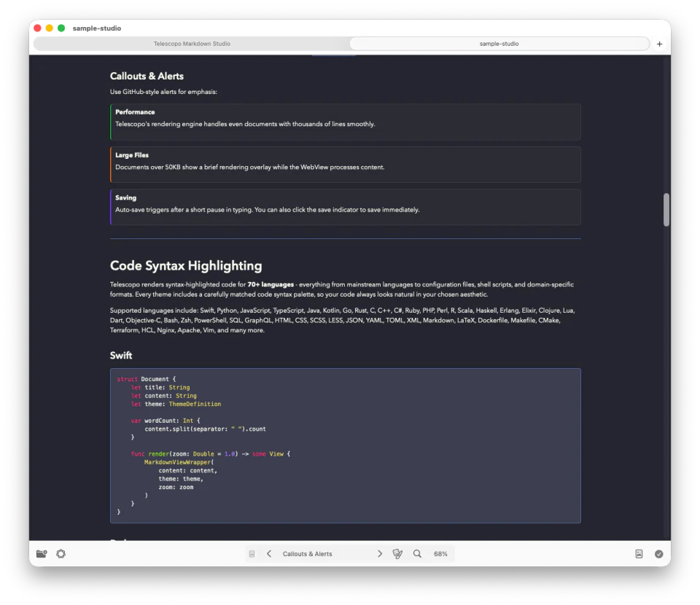Click 'MarkdownViewWrapper(' in code block

click(x=179, y=462)
